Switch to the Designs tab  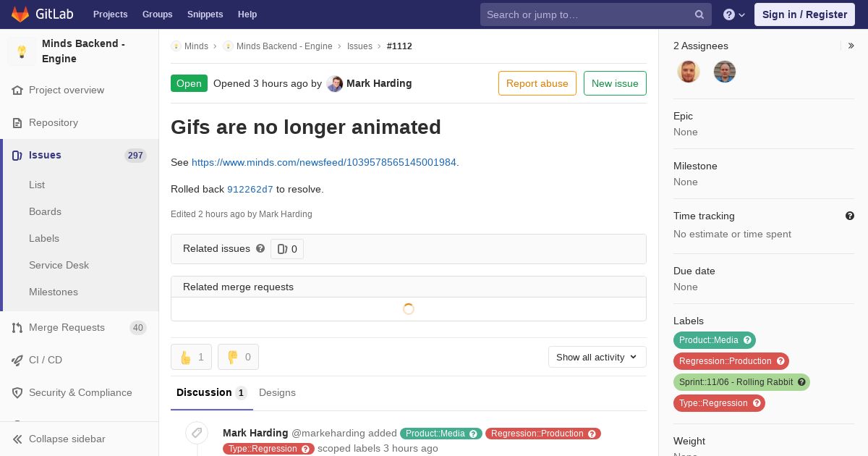pyautogui.click(x=277, y=393)
